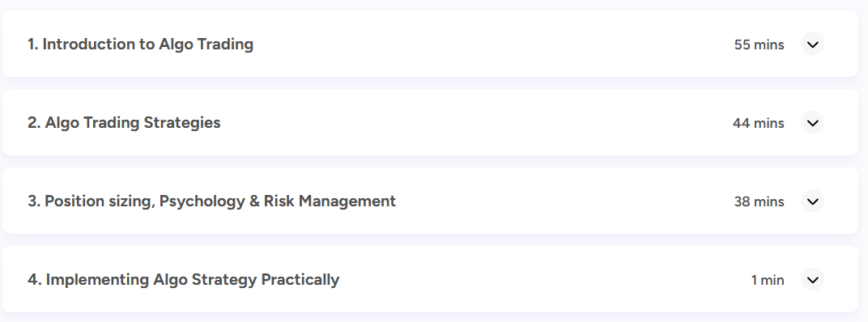Screen dimensions: 868x322
Task: Select the '2. Algo Trading Strategies' heading
Action: 124,123
